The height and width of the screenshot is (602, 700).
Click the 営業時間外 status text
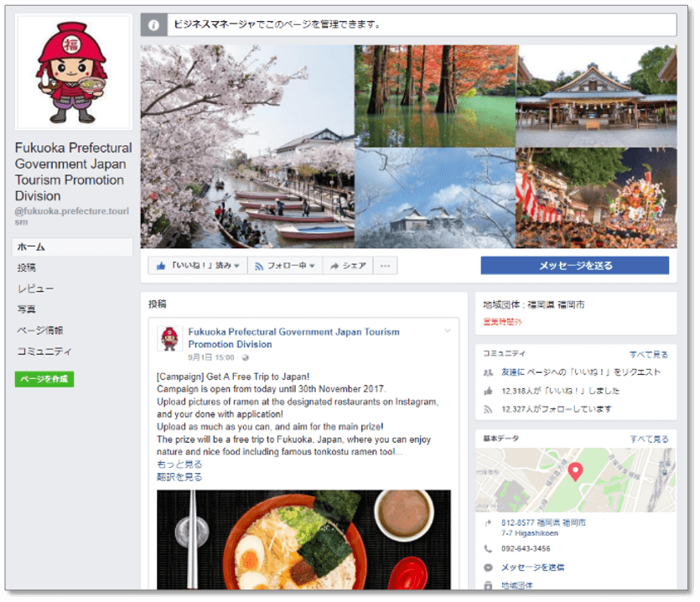503,322
